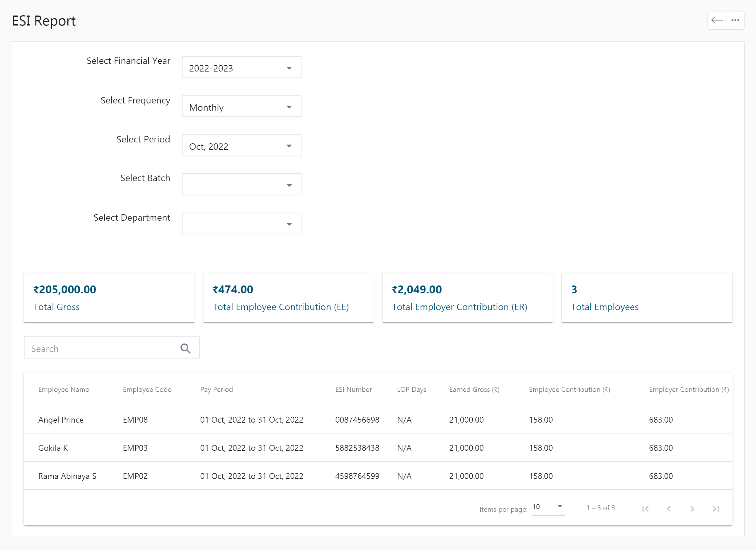
Task: Select the Total Employee Contribution (EE) card
Action: coord(288,297)
